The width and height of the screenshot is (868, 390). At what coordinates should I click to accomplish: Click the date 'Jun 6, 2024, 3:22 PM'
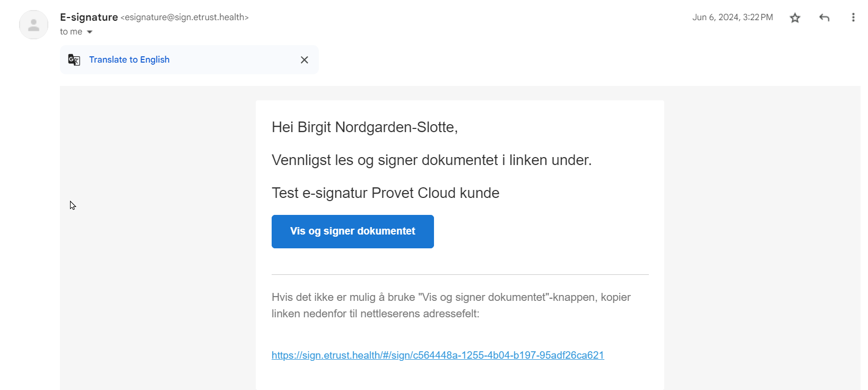(733, 18)
